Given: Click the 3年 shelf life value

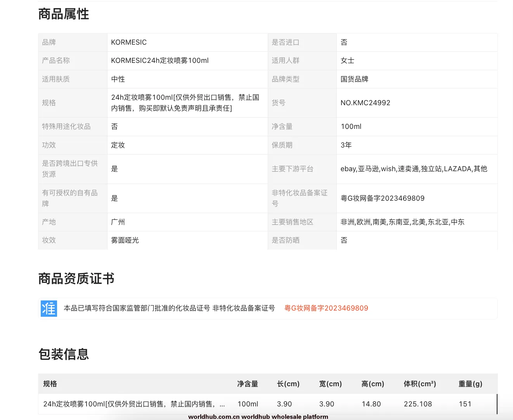Looking at the screenshot, I should click(346, 145).
